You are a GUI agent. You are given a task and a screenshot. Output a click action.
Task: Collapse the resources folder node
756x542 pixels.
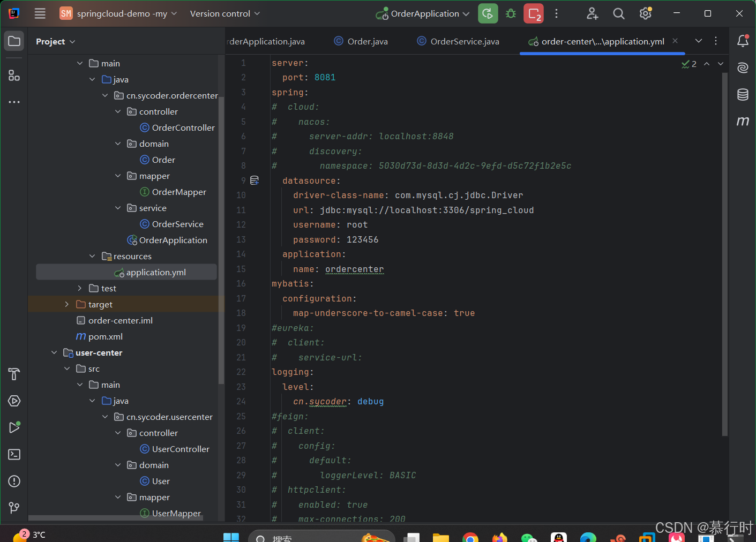point(92,256)
